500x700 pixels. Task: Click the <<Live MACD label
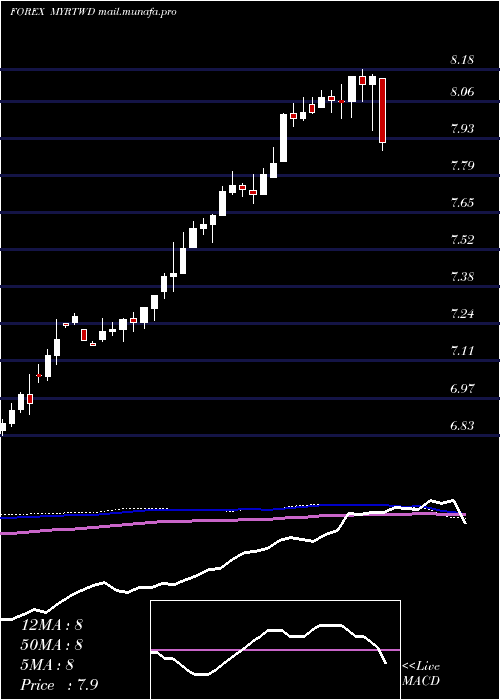pos(421,674)
